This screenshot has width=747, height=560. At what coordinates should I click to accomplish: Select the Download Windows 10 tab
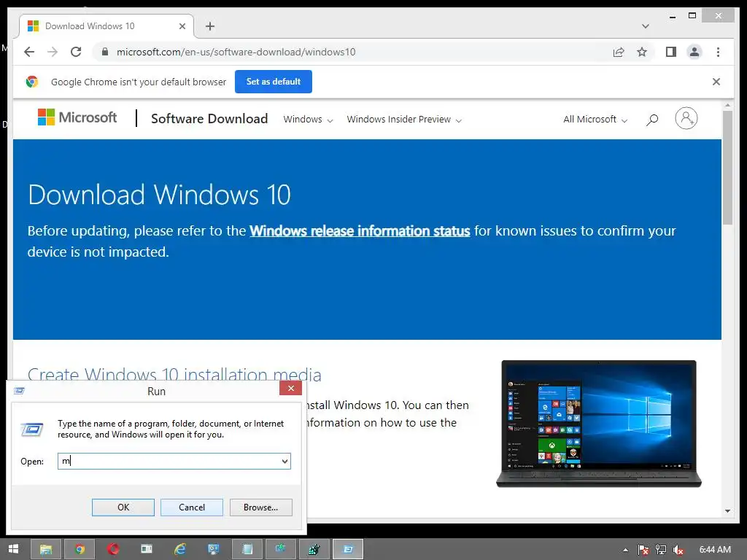(106, 26)
